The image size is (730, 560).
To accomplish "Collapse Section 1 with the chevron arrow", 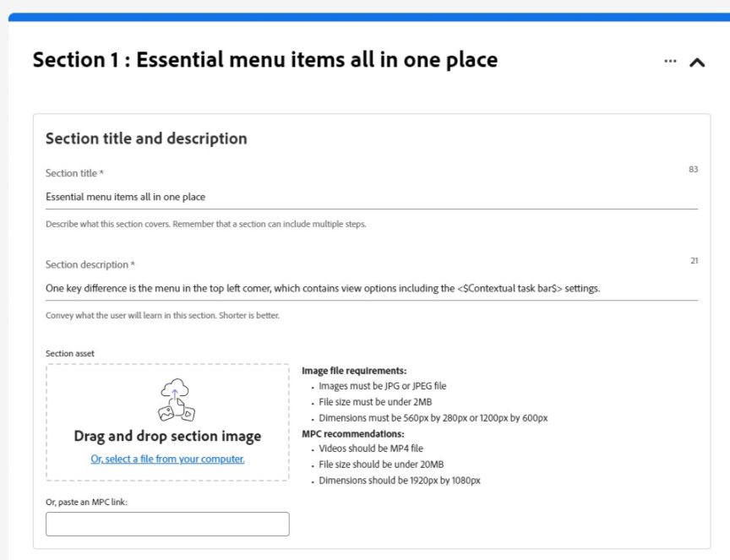I will (x=697, y=62).
